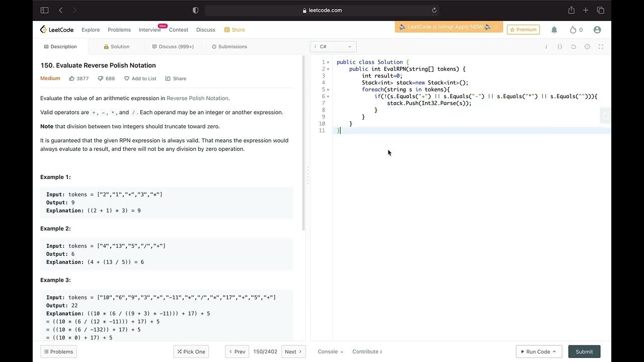The width and height of the screenshot is (644, 362).
Task: Click the Submit button
Action: [x=584, y=351]
